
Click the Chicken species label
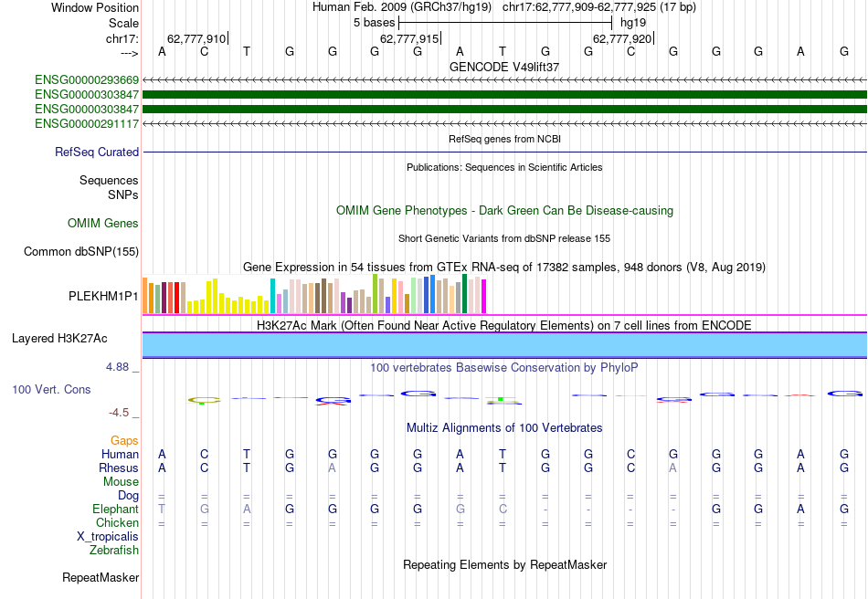117,522
